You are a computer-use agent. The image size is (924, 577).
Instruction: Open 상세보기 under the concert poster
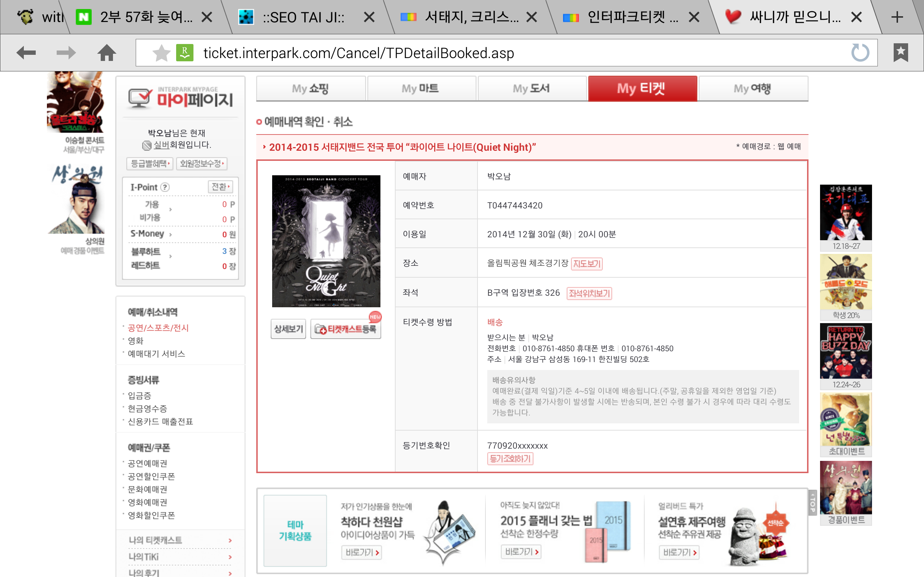[x=288, y=329]
